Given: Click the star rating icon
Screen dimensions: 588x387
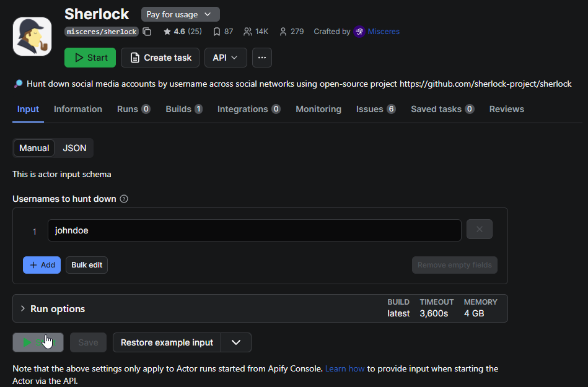Looking at the screenshot, I should point(167,32).
